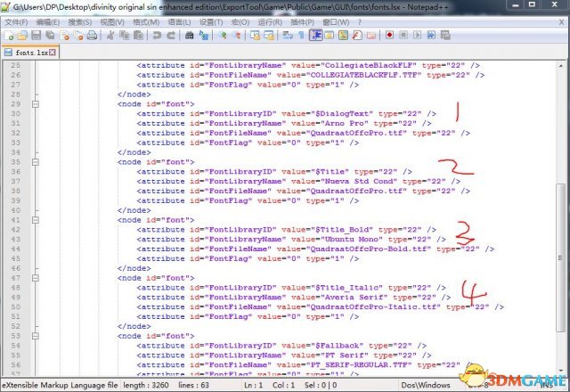This screenshot has height=392, width=570.
Task: Copy selection using toolbar icon
Action: coord(125,36)
